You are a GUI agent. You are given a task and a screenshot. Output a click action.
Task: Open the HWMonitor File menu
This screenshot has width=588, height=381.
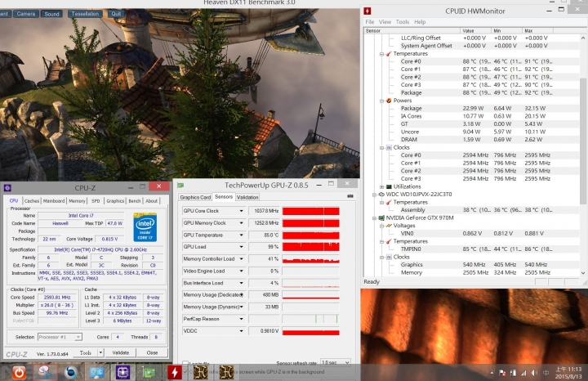[x=370, y=22]
